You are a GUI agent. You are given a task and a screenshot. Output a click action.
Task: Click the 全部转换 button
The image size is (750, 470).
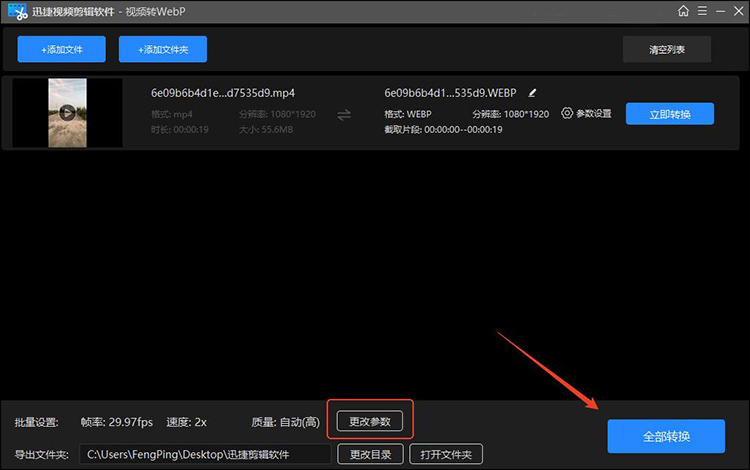[x=666, y=436]
